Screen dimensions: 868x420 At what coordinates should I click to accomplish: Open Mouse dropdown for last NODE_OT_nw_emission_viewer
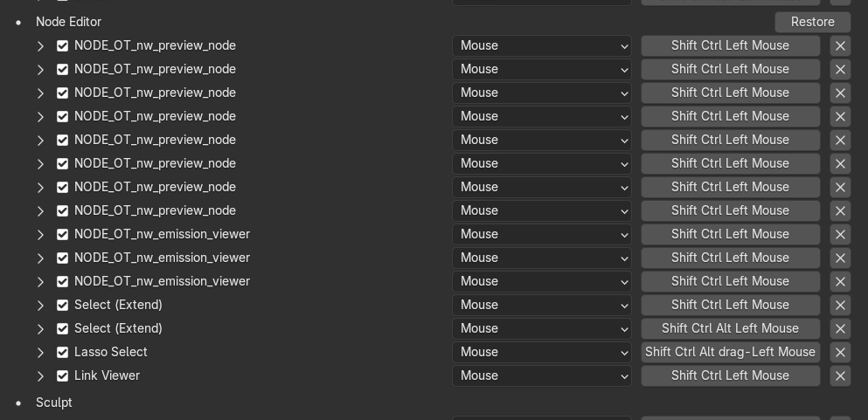click(x=541, y=281)
